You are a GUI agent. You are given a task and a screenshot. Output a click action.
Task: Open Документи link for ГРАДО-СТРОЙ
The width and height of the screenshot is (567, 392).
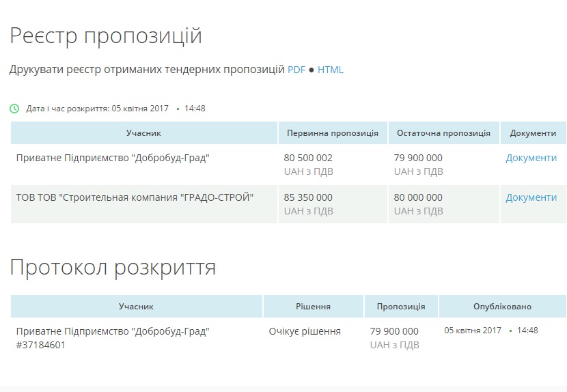point(531,197)
